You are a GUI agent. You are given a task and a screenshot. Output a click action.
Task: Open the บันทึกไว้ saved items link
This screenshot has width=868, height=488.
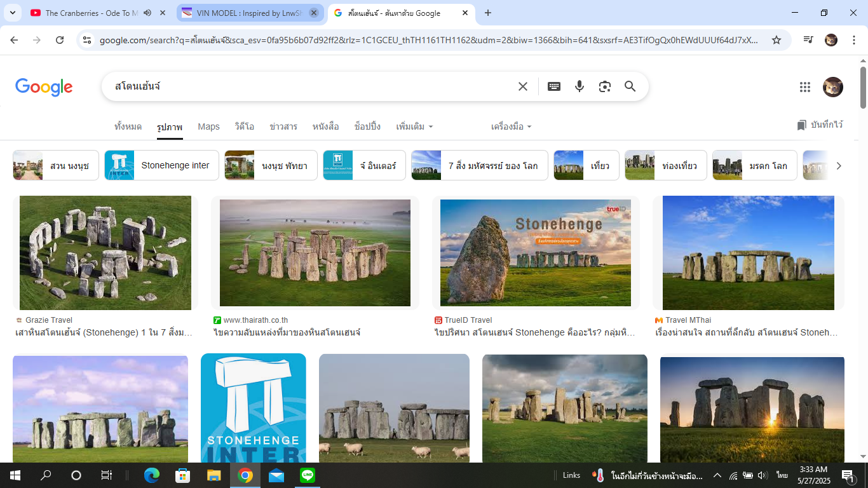(x=820, y=125)
